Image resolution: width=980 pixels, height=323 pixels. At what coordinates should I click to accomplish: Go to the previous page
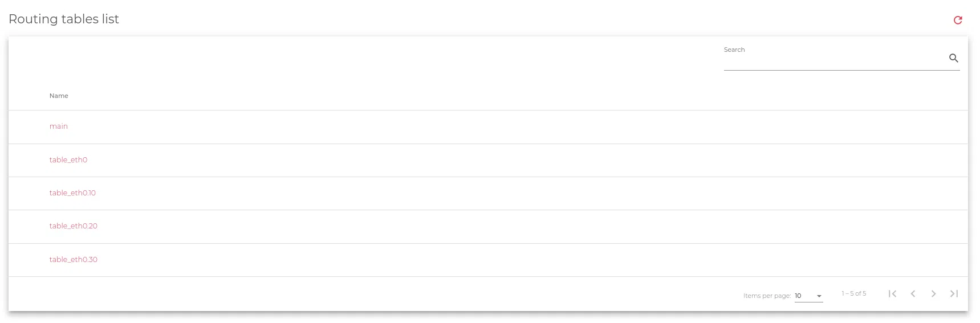[913, 294]
